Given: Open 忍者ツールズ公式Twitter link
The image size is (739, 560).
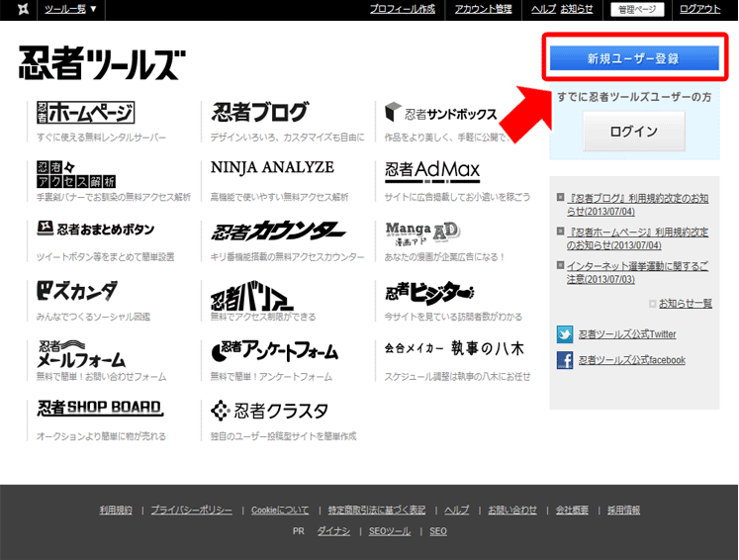Looking at the screenshot, I should [627, 334].
